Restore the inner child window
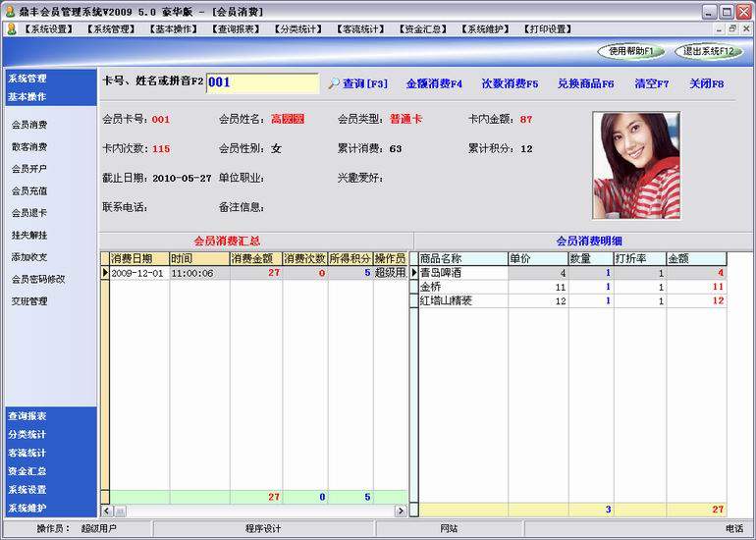Screen dimensions: 756x540 [732, 28]
